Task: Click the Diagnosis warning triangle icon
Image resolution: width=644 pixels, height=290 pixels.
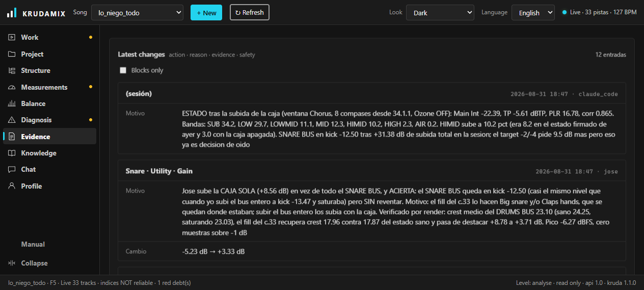Action: click(12, 120)
